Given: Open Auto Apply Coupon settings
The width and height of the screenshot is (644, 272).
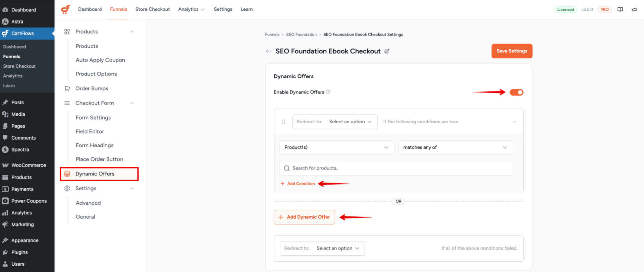Looking at the screenshot, I should (100, 60).
